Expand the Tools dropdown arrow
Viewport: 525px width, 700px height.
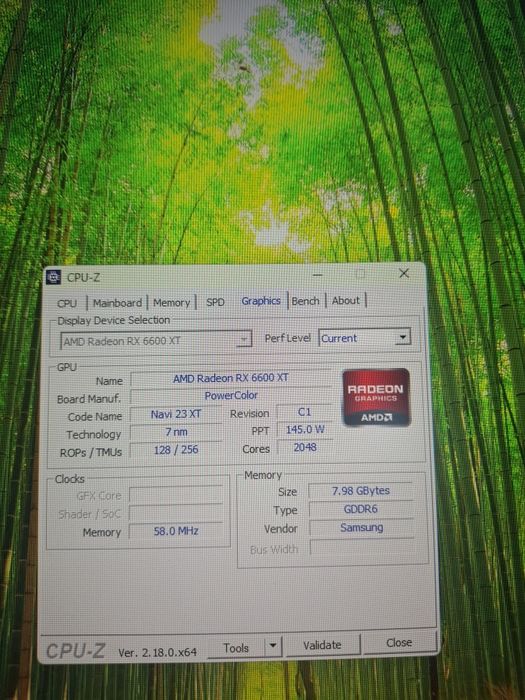[x=273, y=646]
